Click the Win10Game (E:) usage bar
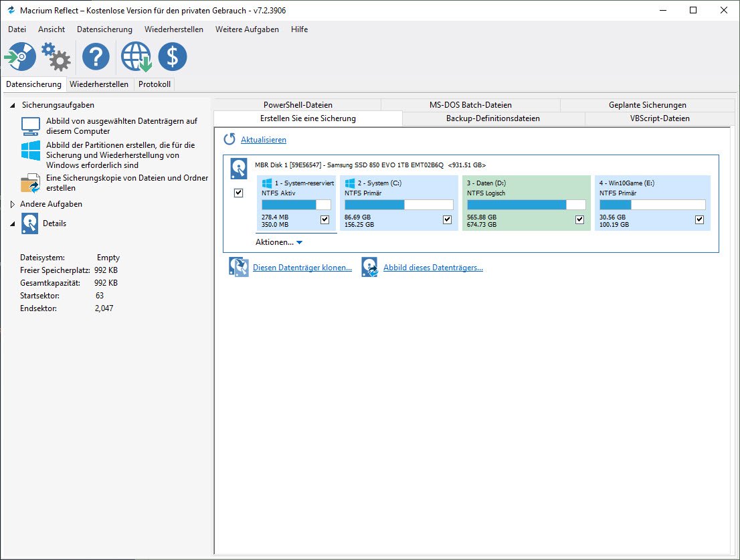Image resolution: width=740 pixels, height=560 pixels. [x=652, y=205]
